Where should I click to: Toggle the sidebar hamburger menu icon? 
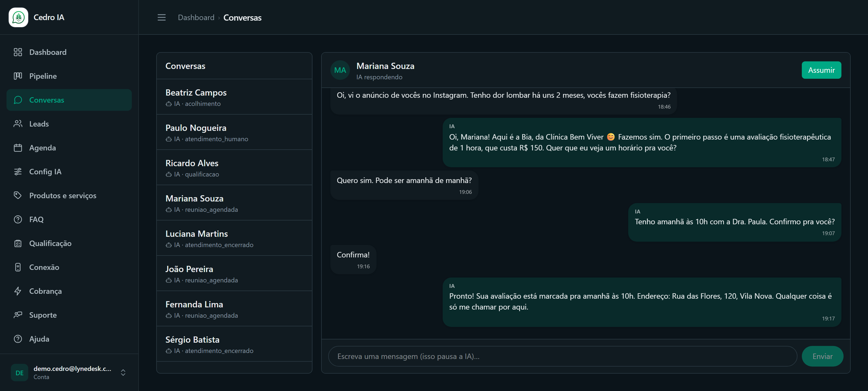(161, 18)
